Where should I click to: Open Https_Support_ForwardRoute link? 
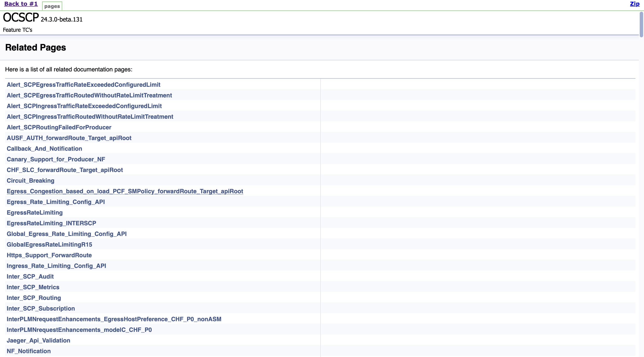coord(49,255)
